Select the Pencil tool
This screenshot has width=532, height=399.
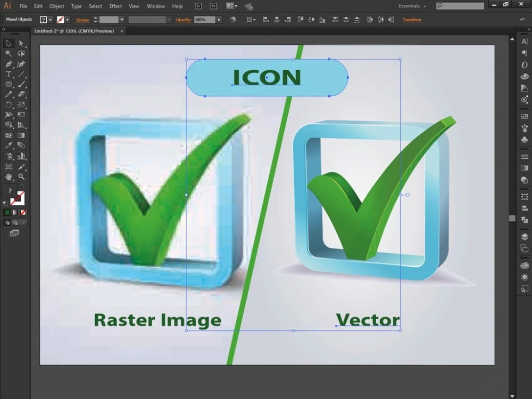click(x=9, y=94)
